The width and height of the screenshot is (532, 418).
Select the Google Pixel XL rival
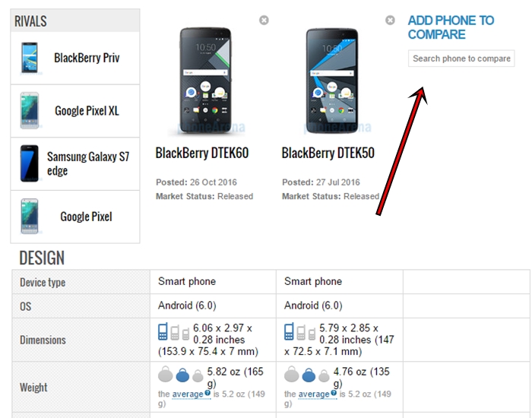tap(75, 111)
